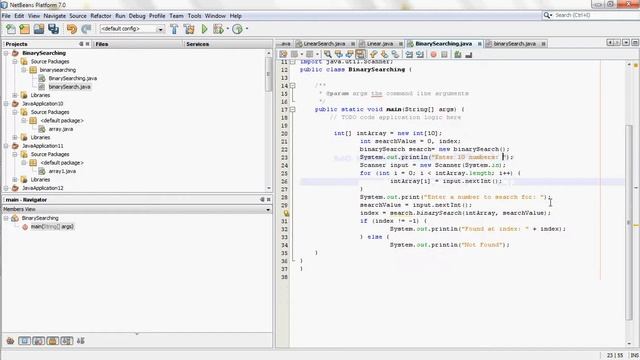Open the Navigate menu
The image size is (640, 360).
coord(55,16)
